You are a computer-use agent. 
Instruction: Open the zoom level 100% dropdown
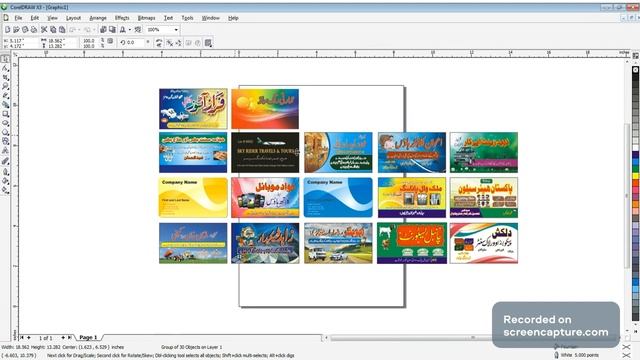click(176, 30)
